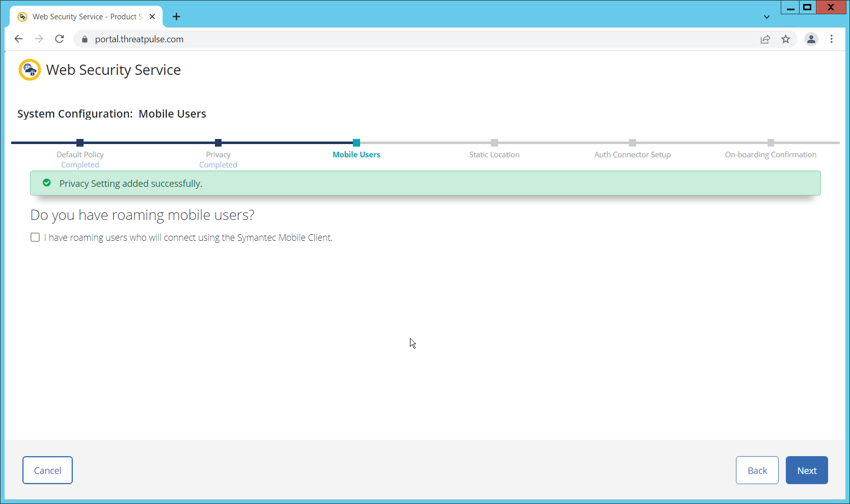Open the Chrome three-dot menu
850x504 pixels.
(x=832, y=39)
